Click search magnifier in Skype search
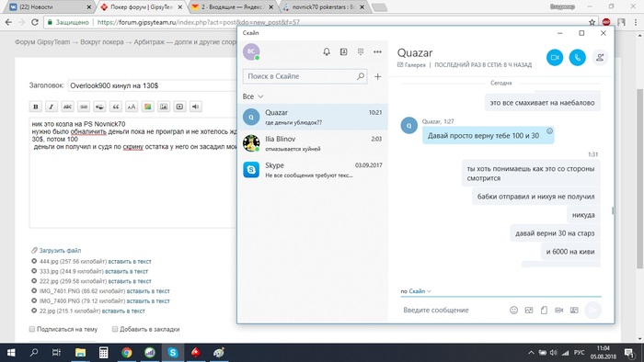 tap(361, 76)
